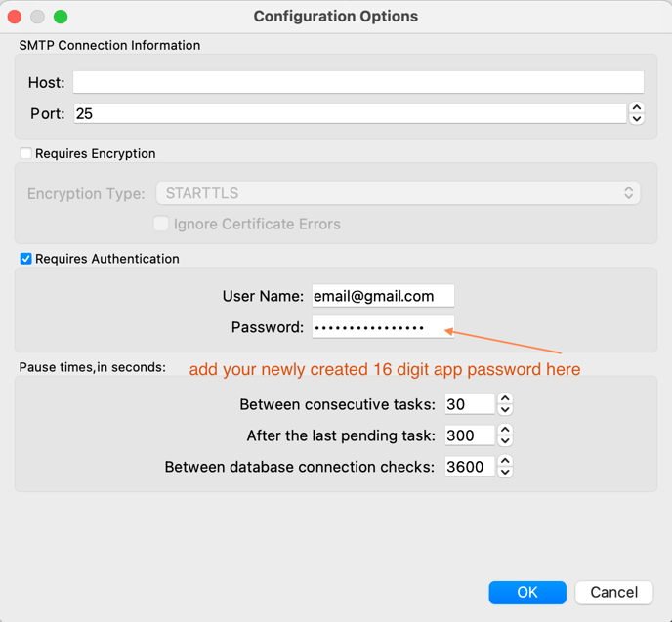
Task: Increment the Between consecutive tasks value
Action: coord(505,399)
